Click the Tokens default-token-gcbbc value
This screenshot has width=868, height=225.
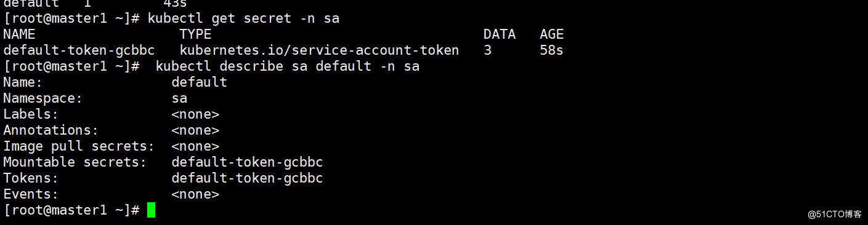click(x=247, y=178)
